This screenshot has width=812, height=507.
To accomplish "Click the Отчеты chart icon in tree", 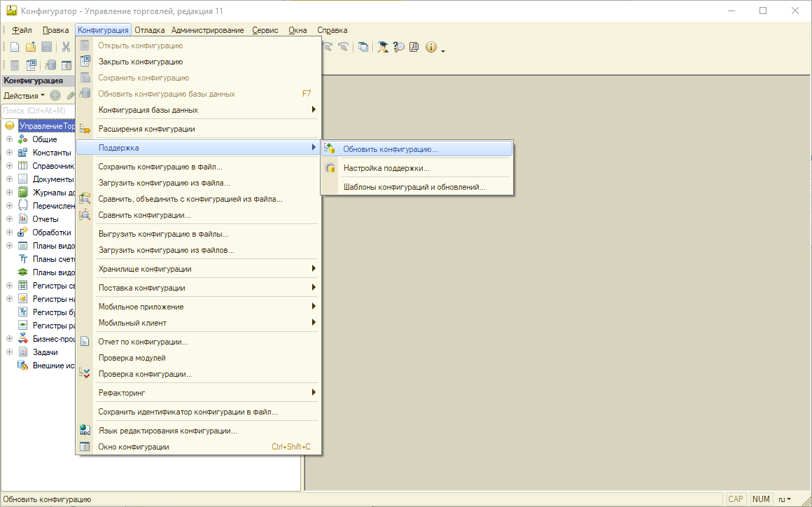I will [22, 219].
